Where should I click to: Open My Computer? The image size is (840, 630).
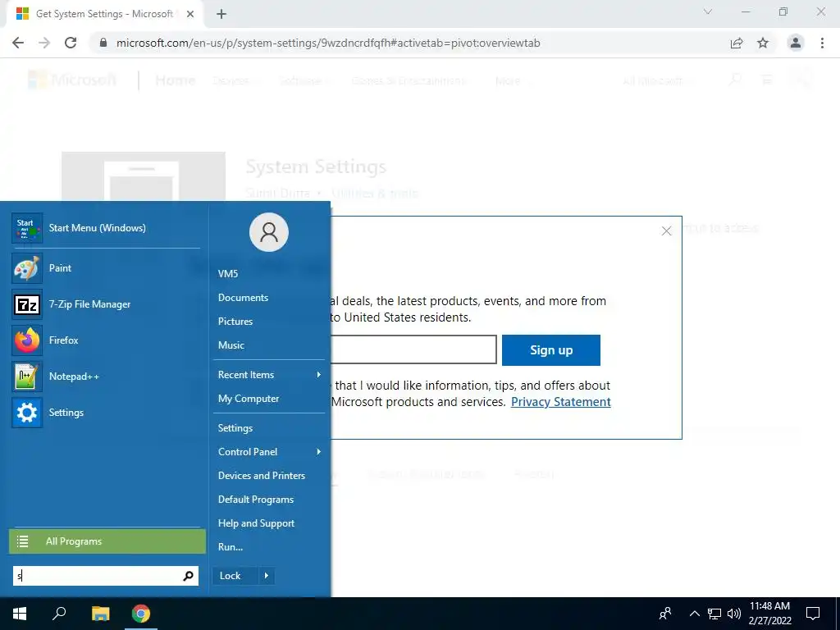point(248,399)
